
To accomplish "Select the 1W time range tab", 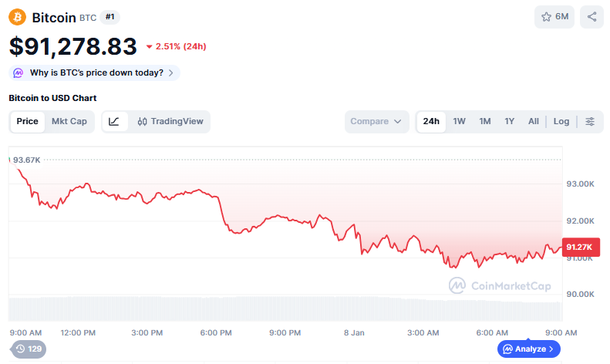I will [x=459, y=121].
